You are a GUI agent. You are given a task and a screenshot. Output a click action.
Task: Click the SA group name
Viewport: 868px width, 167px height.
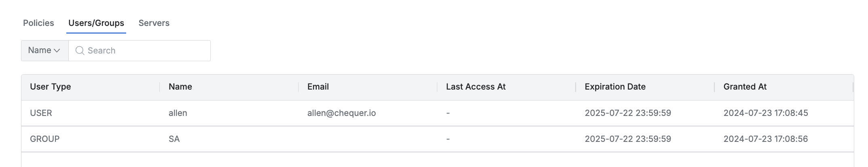click(x=174, y=139)
